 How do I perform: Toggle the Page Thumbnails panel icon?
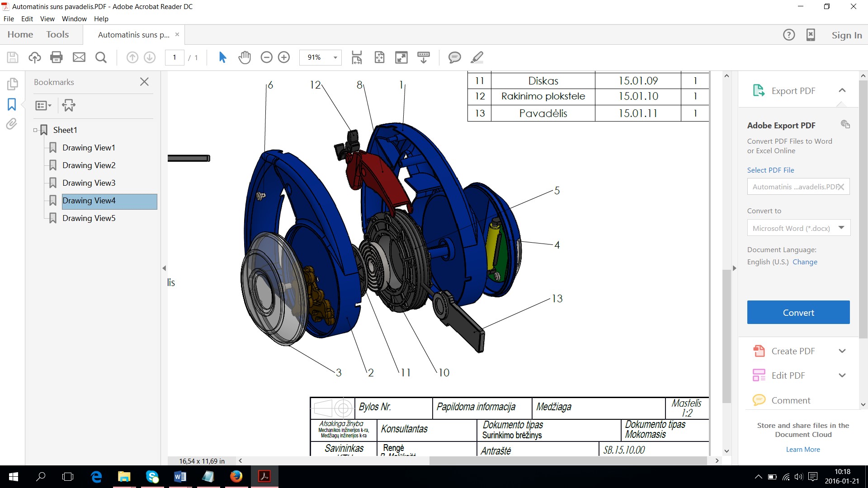pyautogui.click(x=13, y=84)
